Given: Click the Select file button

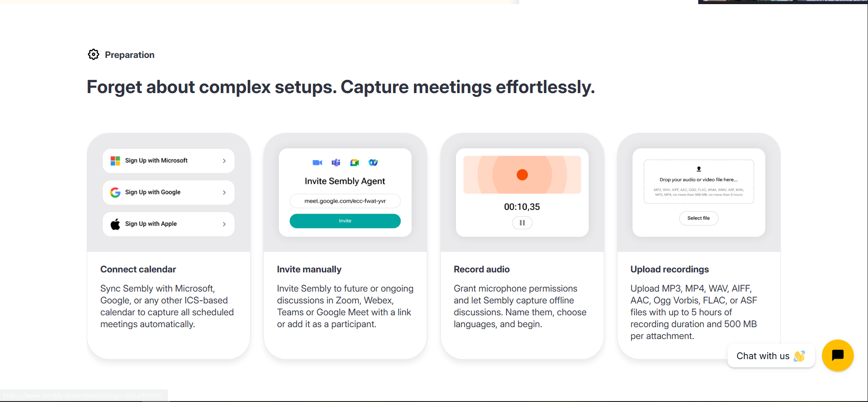Looking at the screenshot, I should click(x=699, y=218).
